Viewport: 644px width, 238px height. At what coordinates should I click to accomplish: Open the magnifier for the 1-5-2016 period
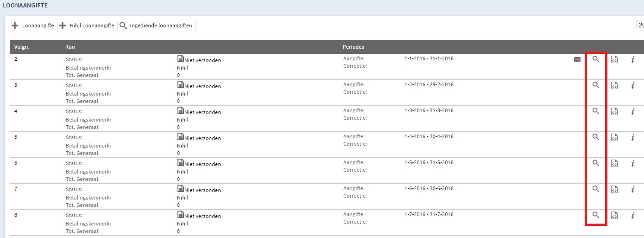point(596,163)
